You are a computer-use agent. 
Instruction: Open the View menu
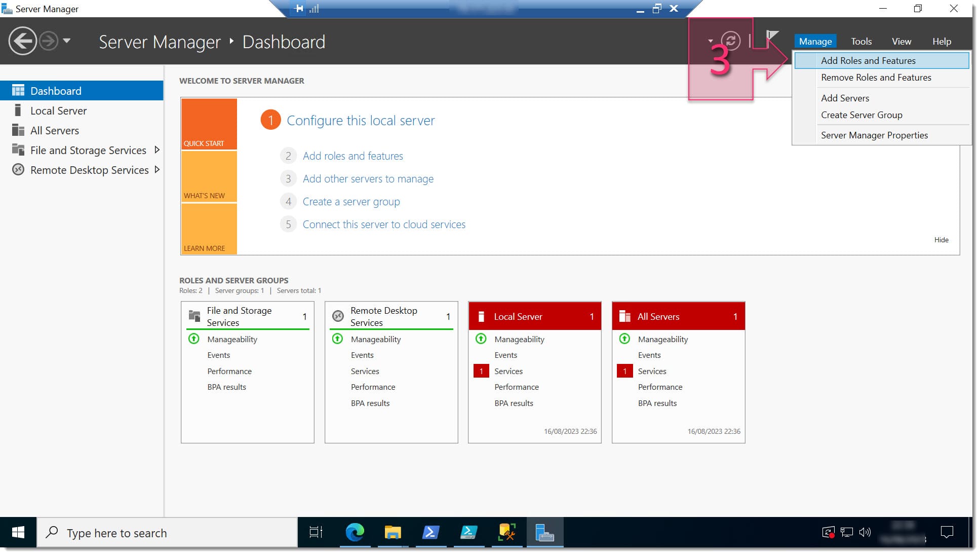901,41
